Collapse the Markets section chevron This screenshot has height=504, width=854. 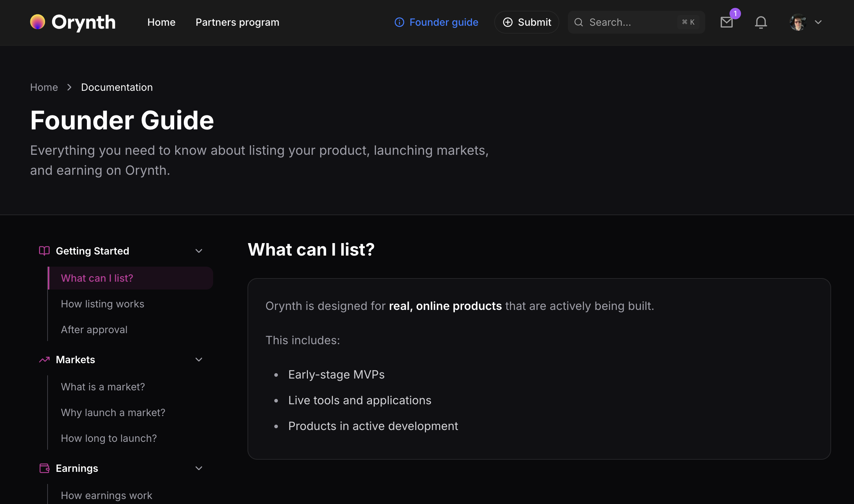pos(199,360)
